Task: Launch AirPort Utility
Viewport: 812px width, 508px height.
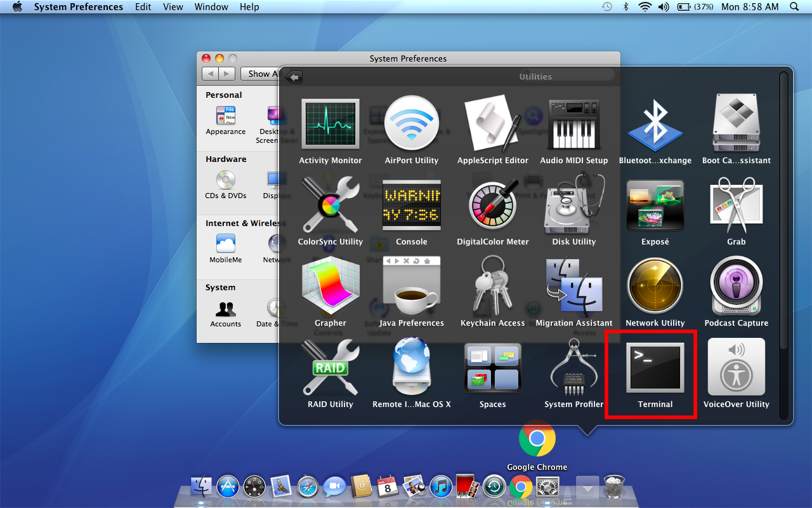Action: [x=412, y=131]
